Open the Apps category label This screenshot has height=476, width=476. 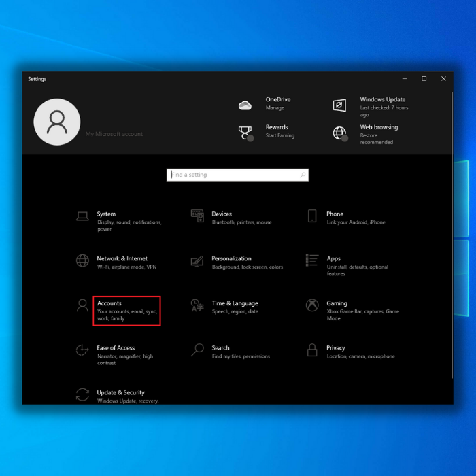click(x=334, y=258)
